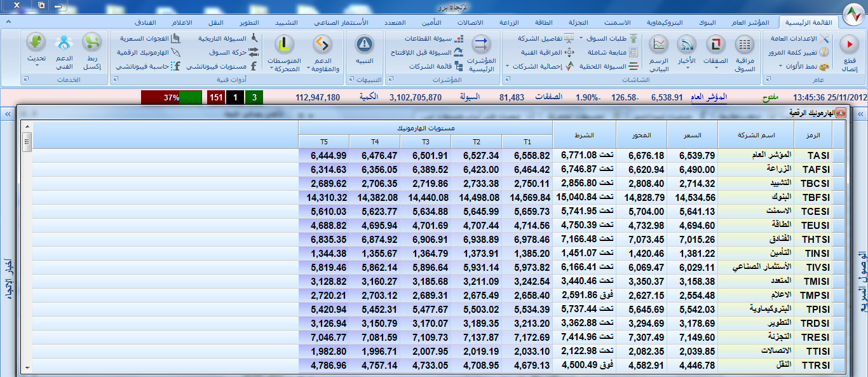Open حركة السوق market movement
This screenshot has height=377, width=868.
(x=234, y=52)
